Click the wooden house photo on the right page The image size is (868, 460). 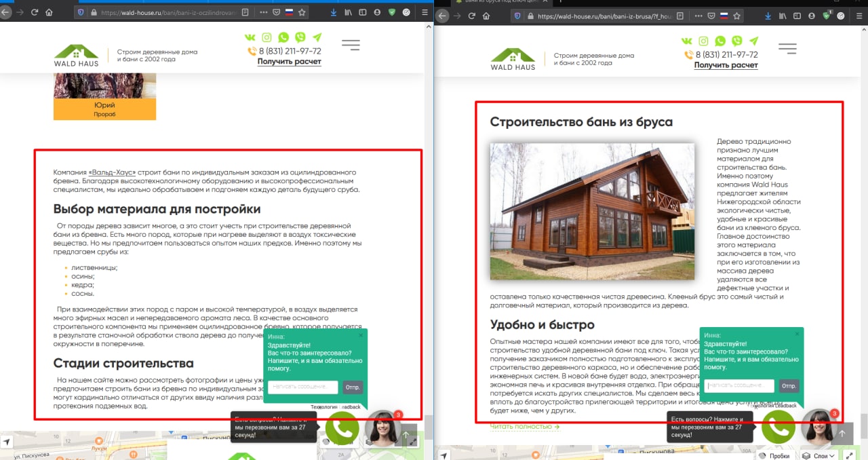tap(592, 211)
